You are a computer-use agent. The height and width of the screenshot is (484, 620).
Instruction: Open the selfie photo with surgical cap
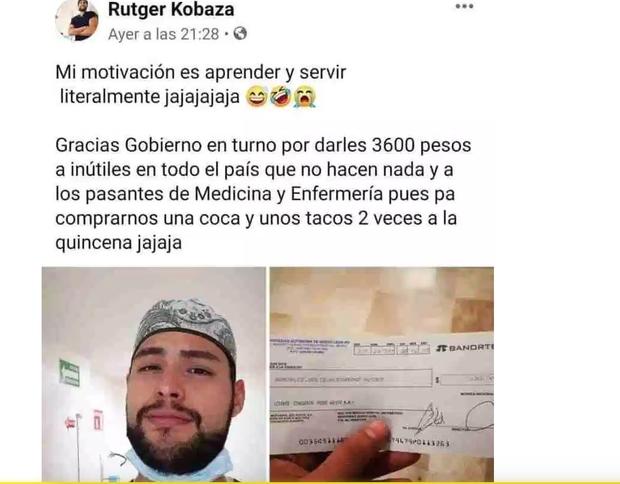(x=154, y=374)
